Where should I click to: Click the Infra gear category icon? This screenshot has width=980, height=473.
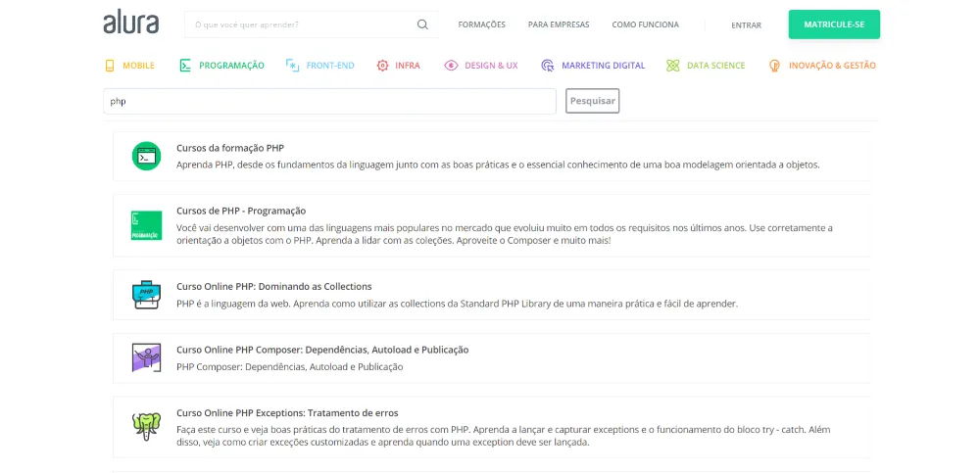pyautogui.click(x=382, y=66)
